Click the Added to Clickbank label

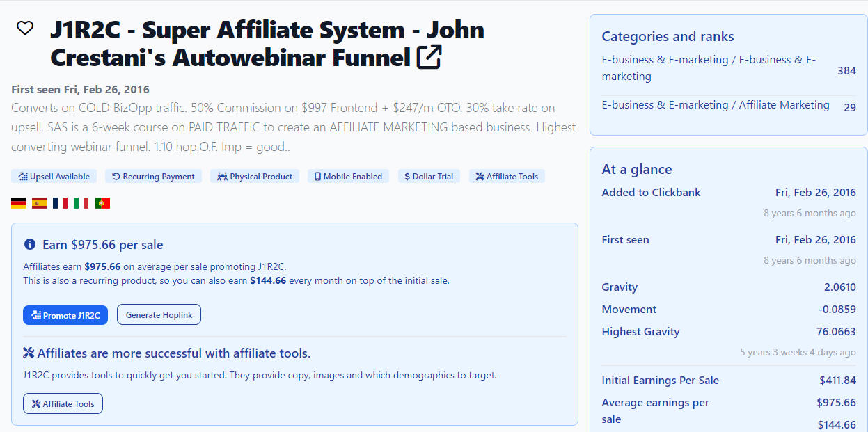pos(651,193)
